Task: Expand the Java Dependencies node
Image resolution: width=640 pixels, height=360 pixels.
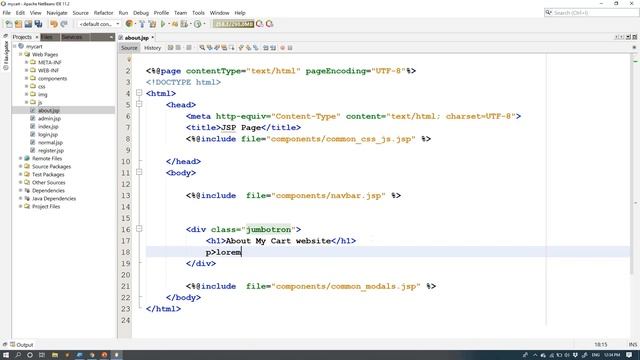Action: tap(20, 198)
